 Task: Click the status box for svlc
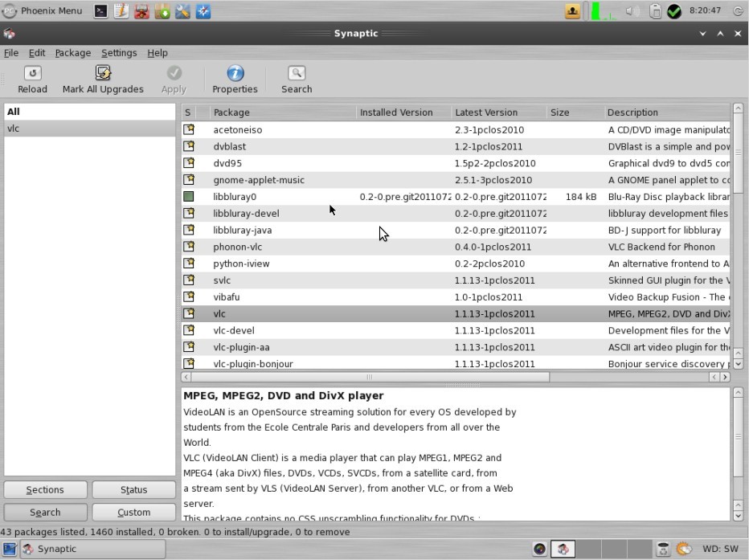189,280
